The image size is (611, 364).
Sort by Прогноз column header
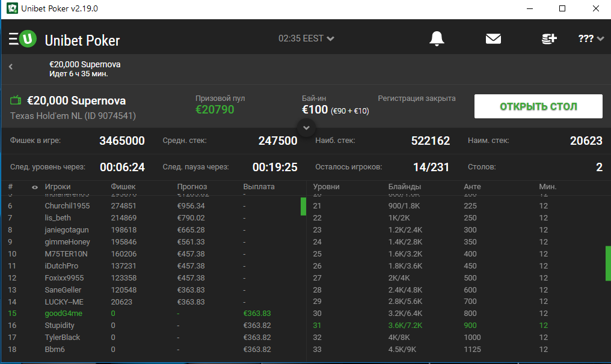point(192,187)
